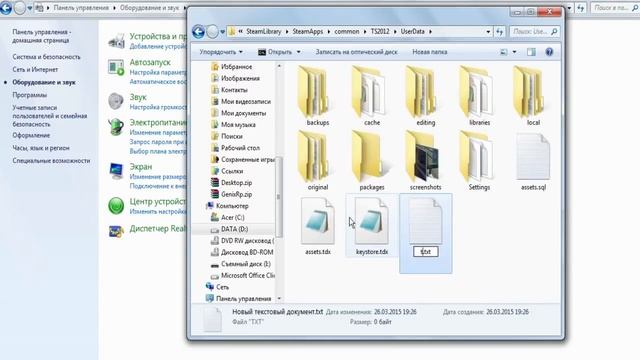640x360 pixels.
Task: Click the rename field of the new txt file
Action: [x=425, y=251]
